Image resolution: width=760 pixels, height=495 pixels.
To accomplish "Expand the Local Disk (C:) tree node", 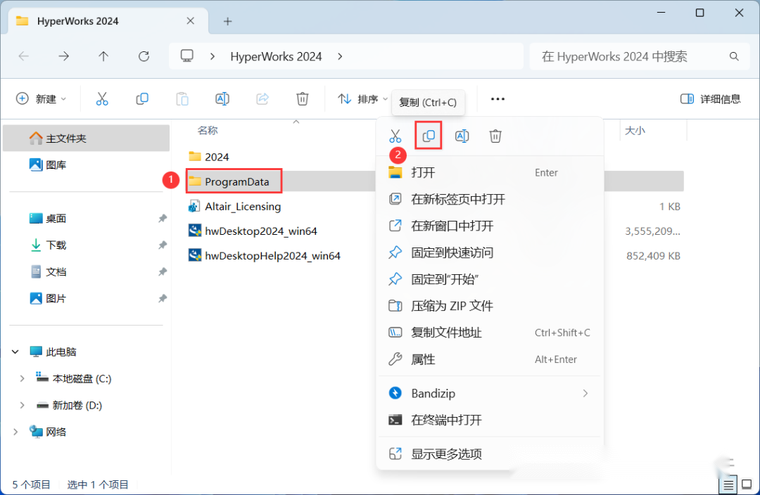I will click(22, 379).
